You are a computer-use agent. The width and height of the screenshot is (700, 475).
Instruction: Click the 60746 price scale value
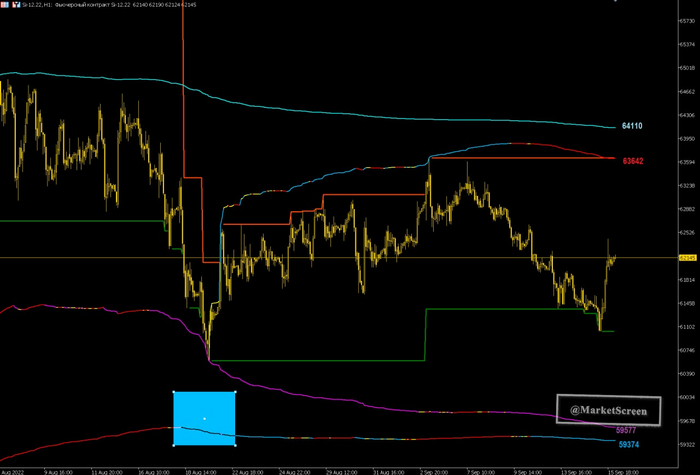click(x=688, y=350)
